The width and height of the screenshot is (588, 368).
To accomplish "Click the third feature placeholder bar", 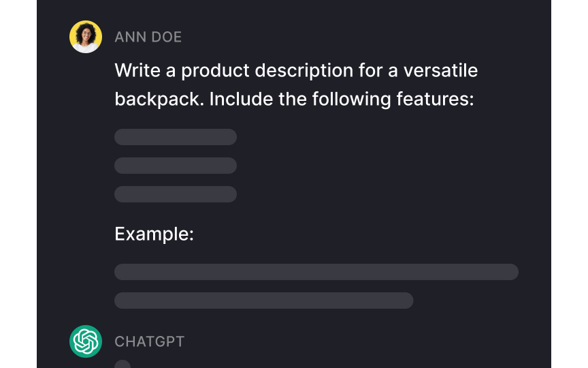I will tap(176, 194).
